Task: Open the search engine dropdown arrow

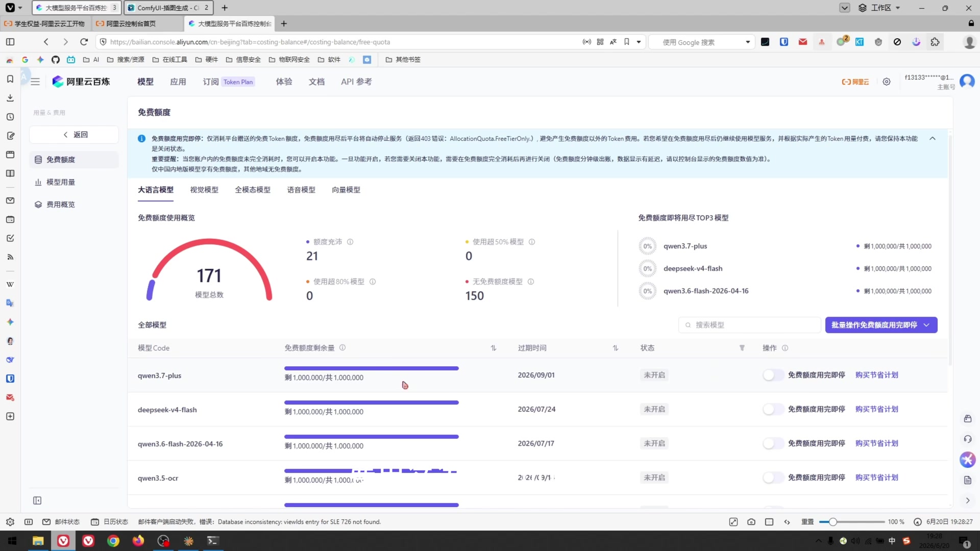Action: point(748,42)
